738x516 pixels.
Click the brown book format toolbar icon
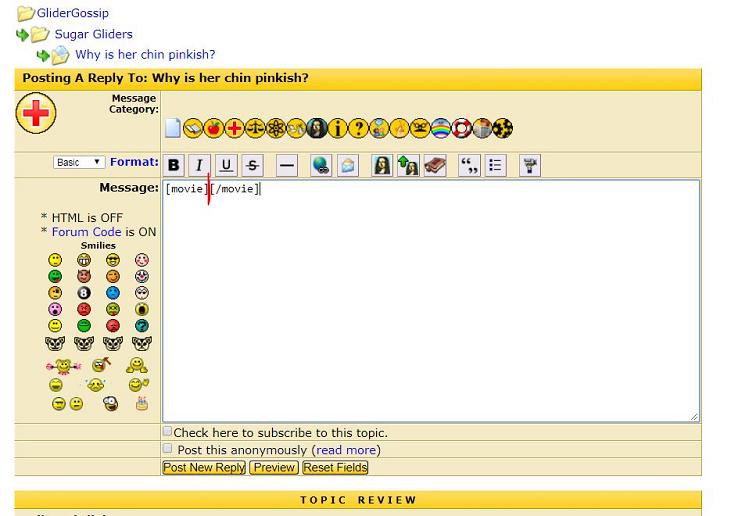point(435,165)
